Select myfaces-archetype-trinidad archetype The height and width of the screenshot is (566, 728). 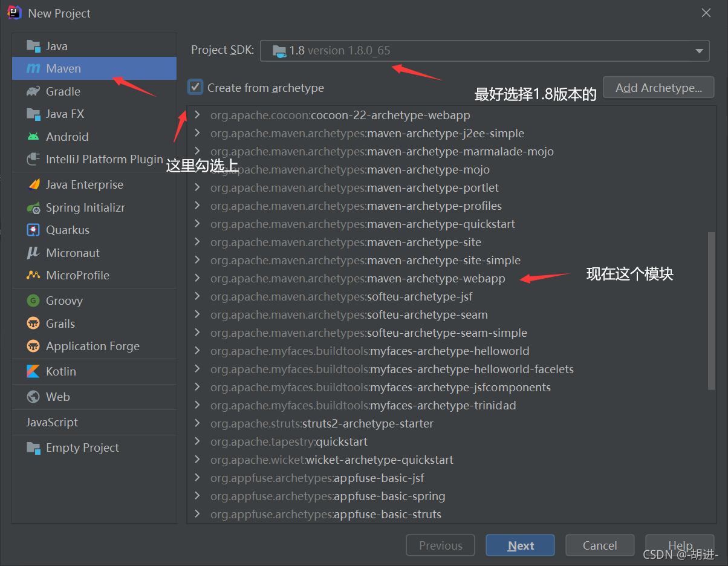tap(363, 405)
